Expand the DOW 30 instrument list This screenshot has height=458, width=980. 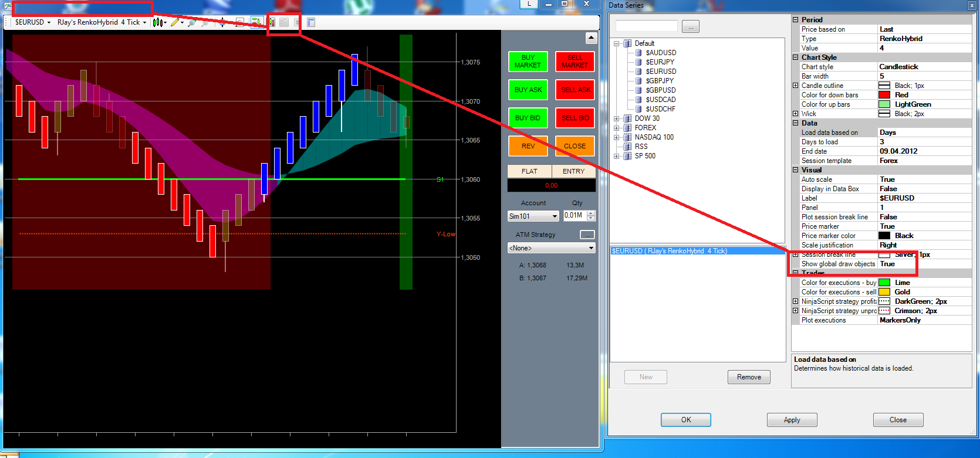(x=617, y=118)
